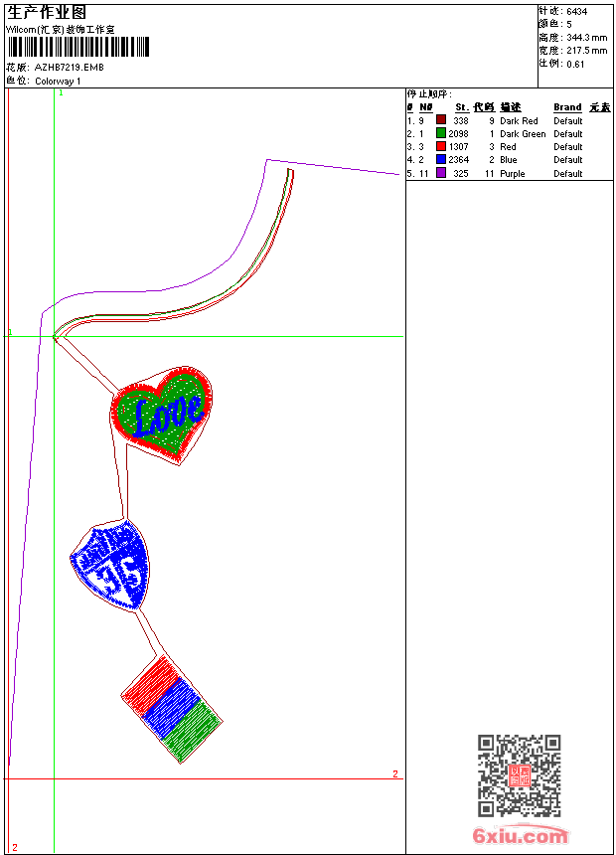Click stitch count 1307 in Red row

pyautogui.click(x=458, y=147)
